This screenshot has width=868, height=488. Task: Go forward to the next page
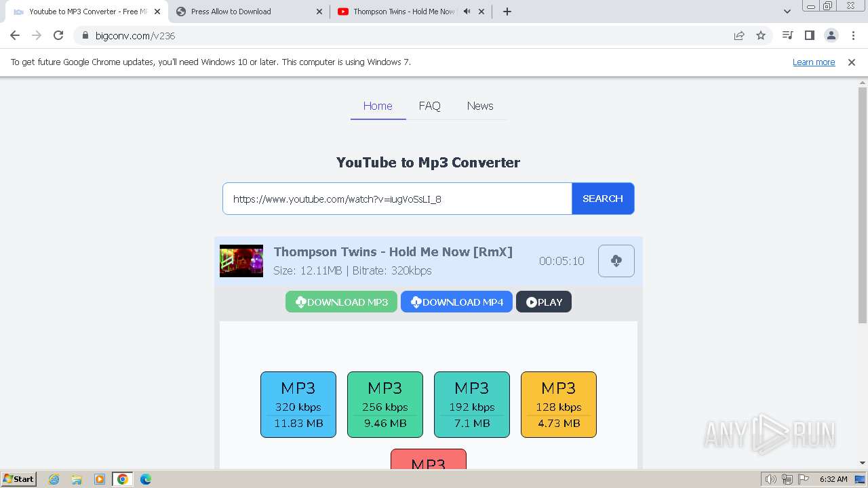37,35
